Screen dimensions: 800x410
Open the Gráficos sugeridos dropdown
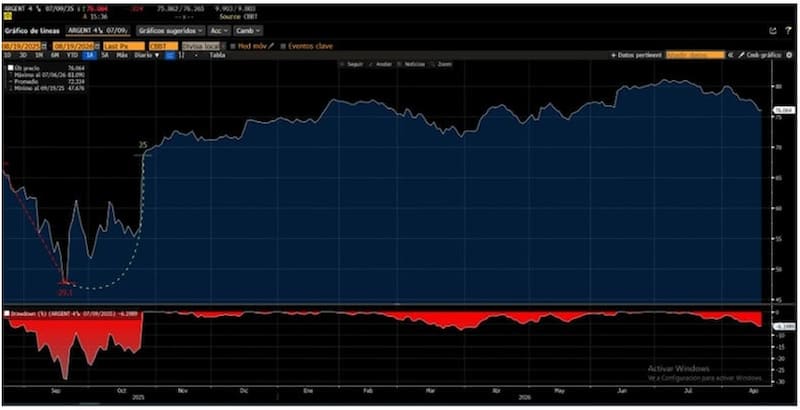click(x=171, y=31)
